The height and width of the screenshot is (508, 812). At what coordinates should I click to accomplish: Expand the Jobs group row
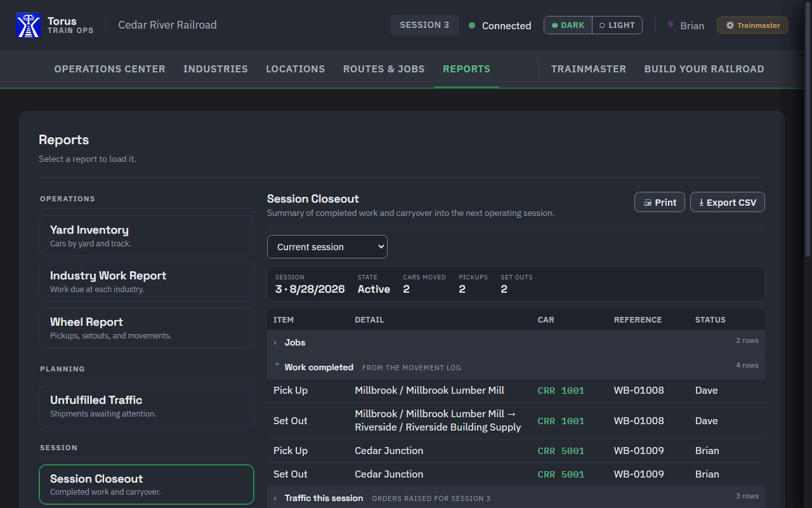tap(516, 342)
